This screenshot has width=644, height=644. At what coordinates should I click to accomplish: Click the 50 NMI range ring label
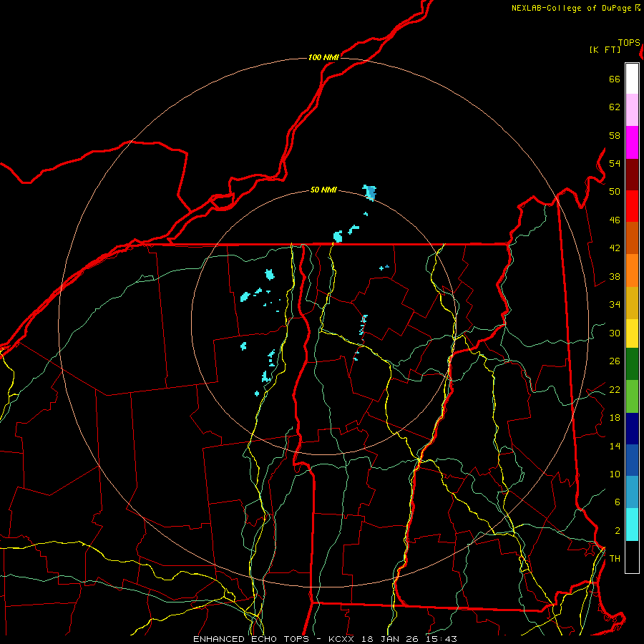tap(323, 190)
